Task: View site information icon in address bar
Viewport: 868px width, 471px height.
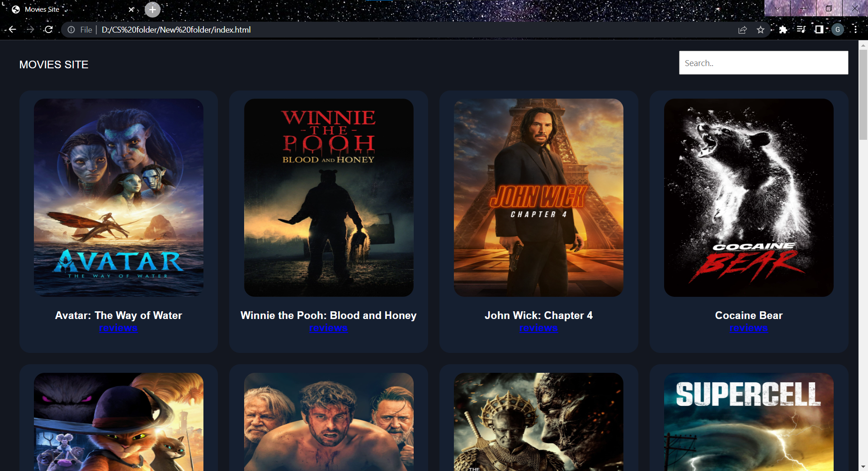Action: pos(71,29)
